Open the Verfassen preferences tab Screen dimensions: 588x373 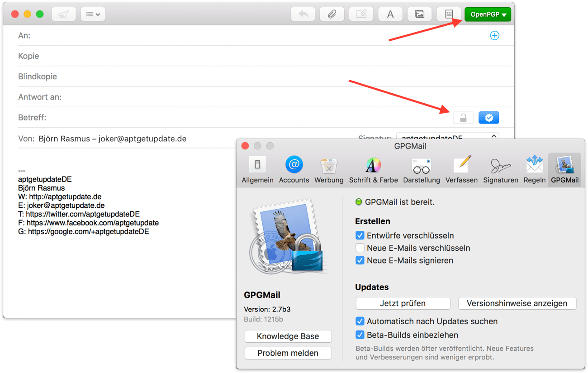pos(461,170)
